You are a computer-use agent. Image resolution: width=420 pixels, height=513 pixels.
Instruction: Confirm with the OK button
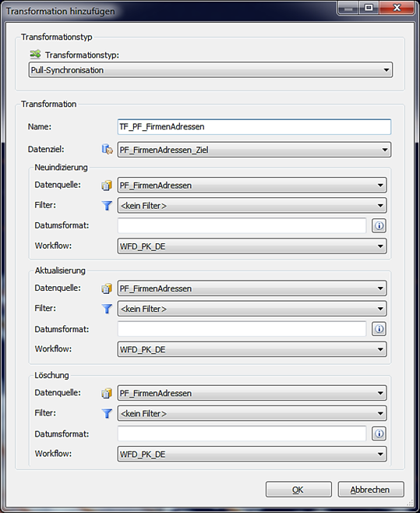[298, 490]
